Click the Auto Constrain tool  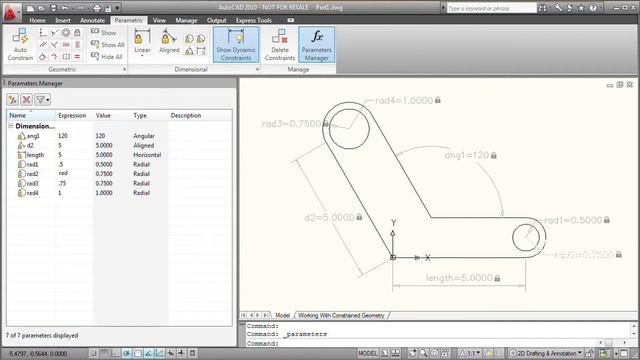pos(20,44)
